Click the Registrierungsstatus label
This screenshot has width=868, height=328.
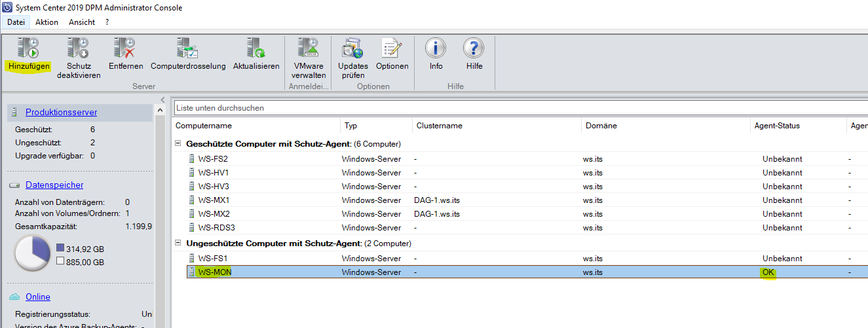(x=52, y=314)
